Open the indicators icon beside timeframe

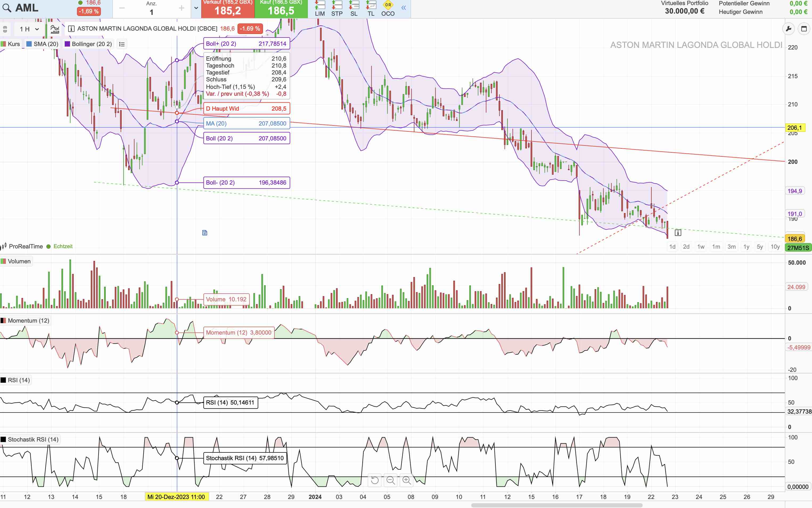(55, 29)
